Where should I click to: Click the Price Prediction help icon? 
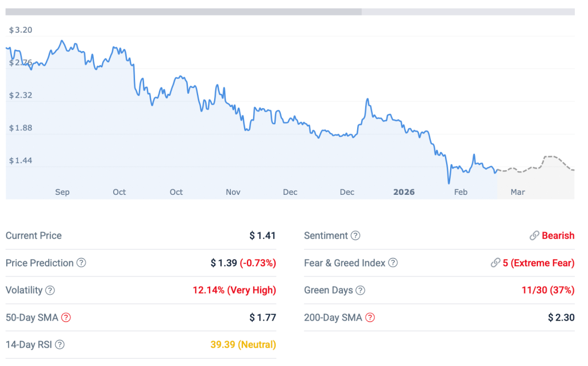tap(81, 263)
